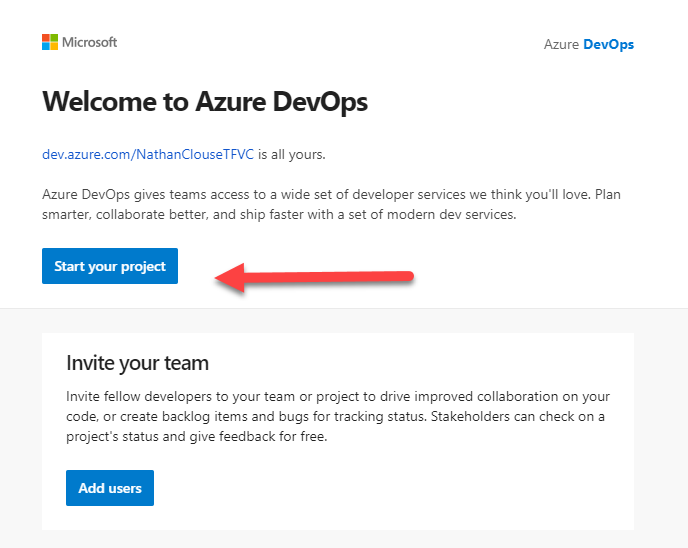Click the yellow square of Microsoft logo
The image size is (688, 548).
(x=54, y=47)
